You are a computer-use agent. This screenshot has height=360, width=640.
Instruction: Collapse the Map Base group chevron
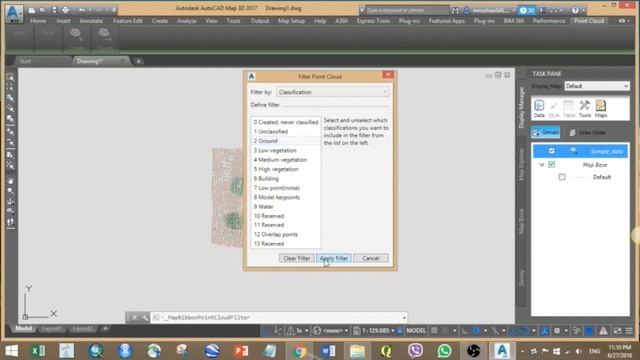542,165
